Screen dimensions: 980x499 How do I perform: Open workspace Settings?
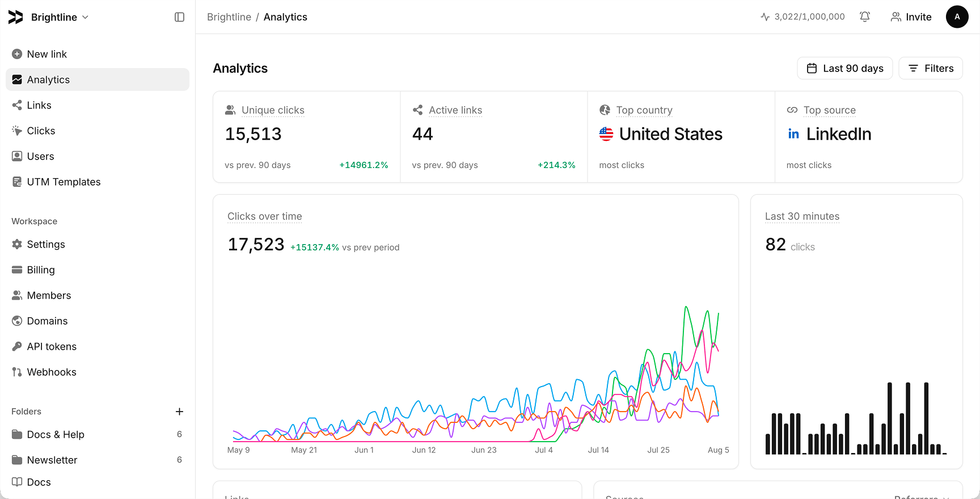[x=98, y=244]
